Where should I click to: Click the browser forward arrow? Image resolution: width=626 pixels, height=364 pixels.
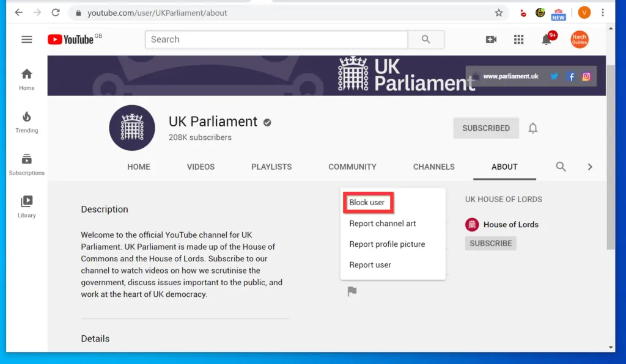tap(37, 12)
